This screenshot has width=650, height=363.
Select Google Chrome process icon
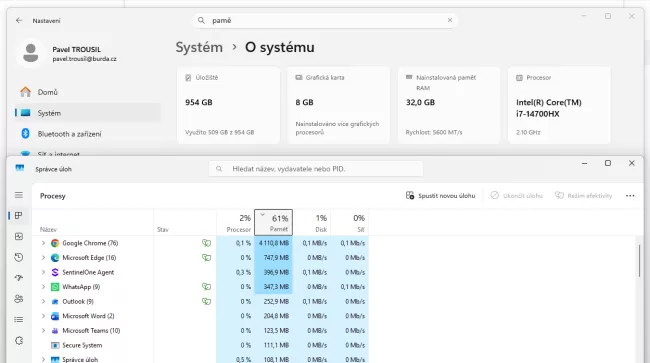click(x=55, y=243)
